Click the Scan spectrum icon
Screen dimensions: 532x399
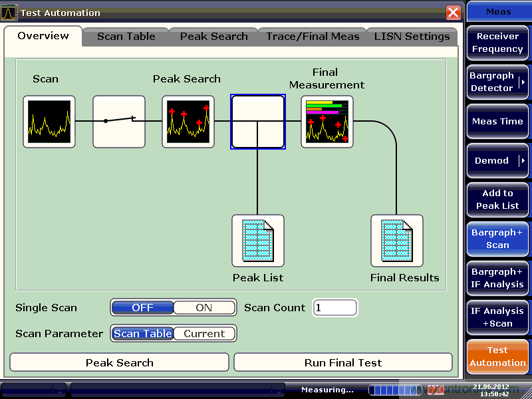click(49, 122)
